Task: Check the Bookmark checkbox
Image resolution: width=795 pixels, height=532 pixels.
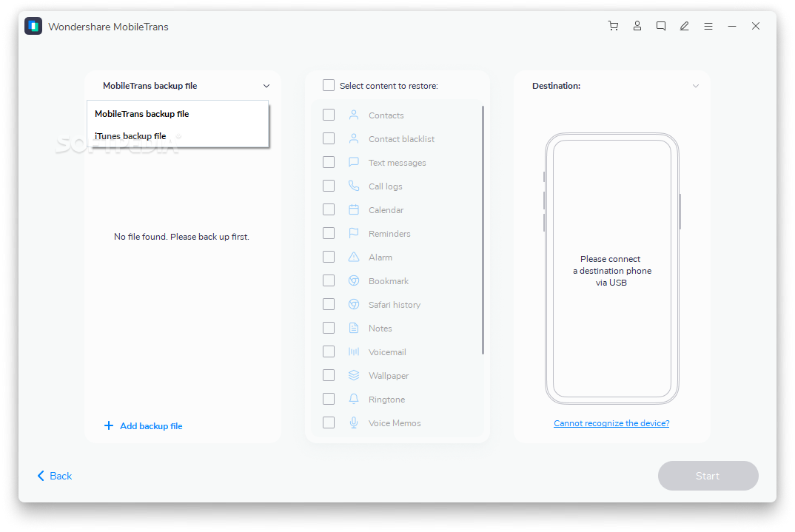Action: [x=329, y=280]
